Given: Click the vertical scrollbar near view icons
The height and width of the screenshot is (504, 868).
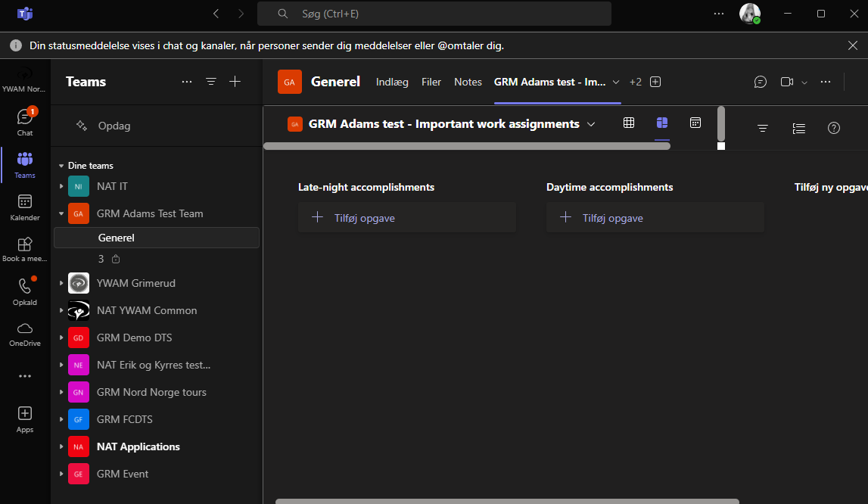Looking at the screenshot, I should pyautogui.click(x=720, y=123).
